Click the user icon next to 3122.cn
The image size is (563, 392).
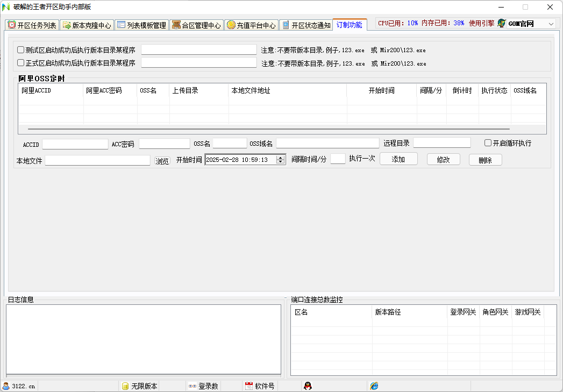point(6,386)
